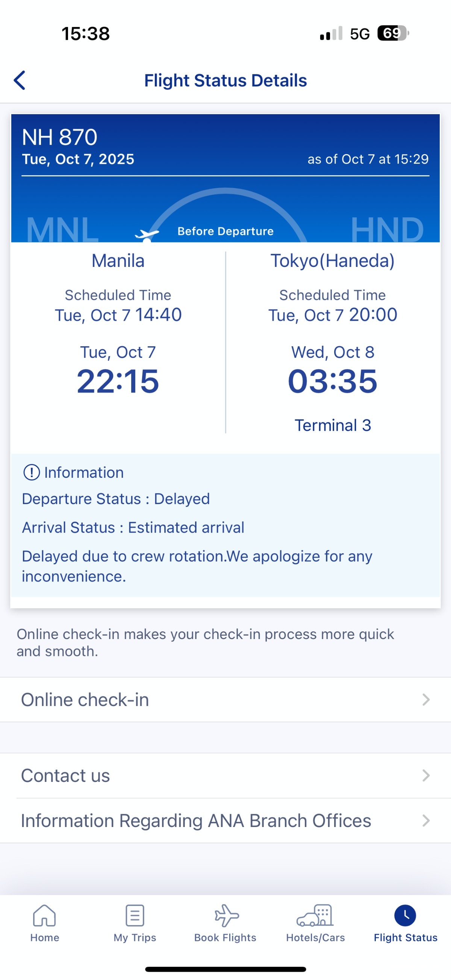
Task: Tap the Book Flights airplane icon
Action: (227, 915)
